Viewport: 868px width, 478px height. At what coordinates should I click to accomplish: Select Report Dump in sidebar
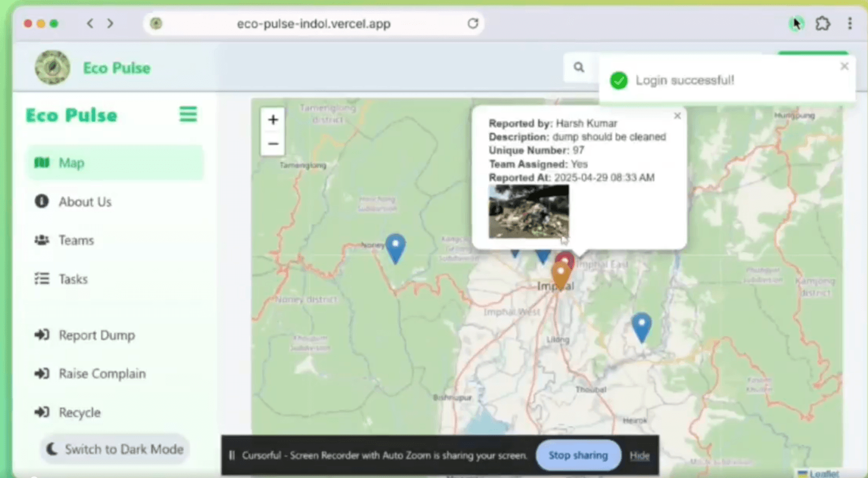pyautogui.click(x=96, y=335)
